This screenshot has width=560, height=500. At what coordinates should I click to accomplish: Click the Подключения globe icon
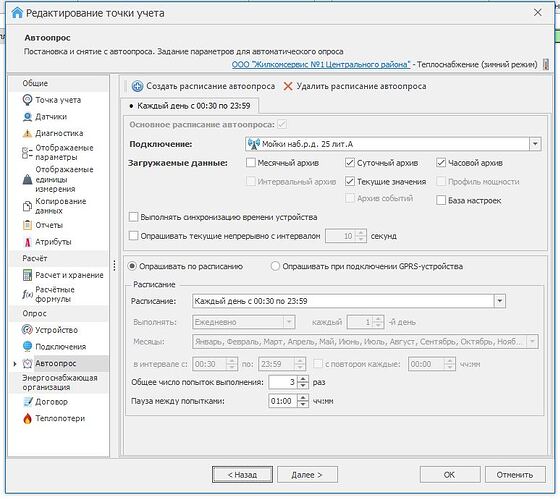pos(27,346)
